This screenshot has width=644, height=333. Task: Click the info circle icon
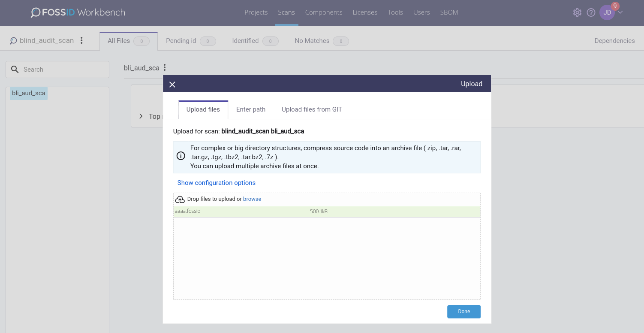pyautogui.click(x=181, y=155)
